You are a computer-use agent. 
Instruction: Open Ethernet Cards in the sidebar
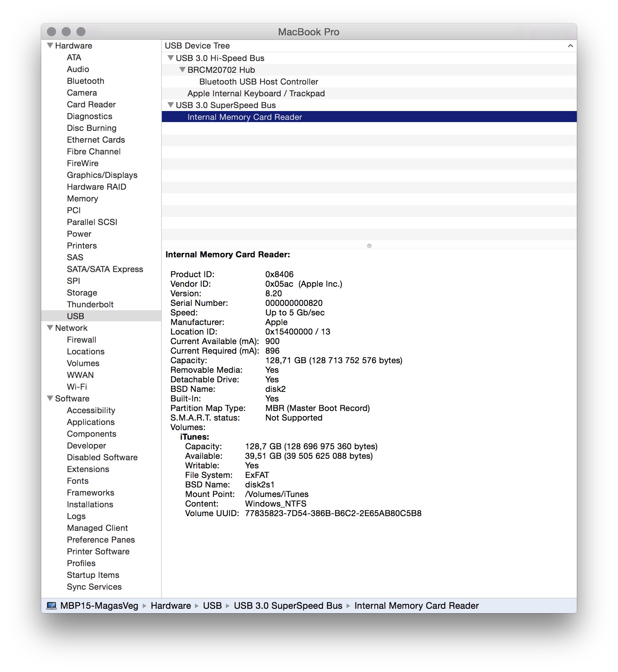96,140
